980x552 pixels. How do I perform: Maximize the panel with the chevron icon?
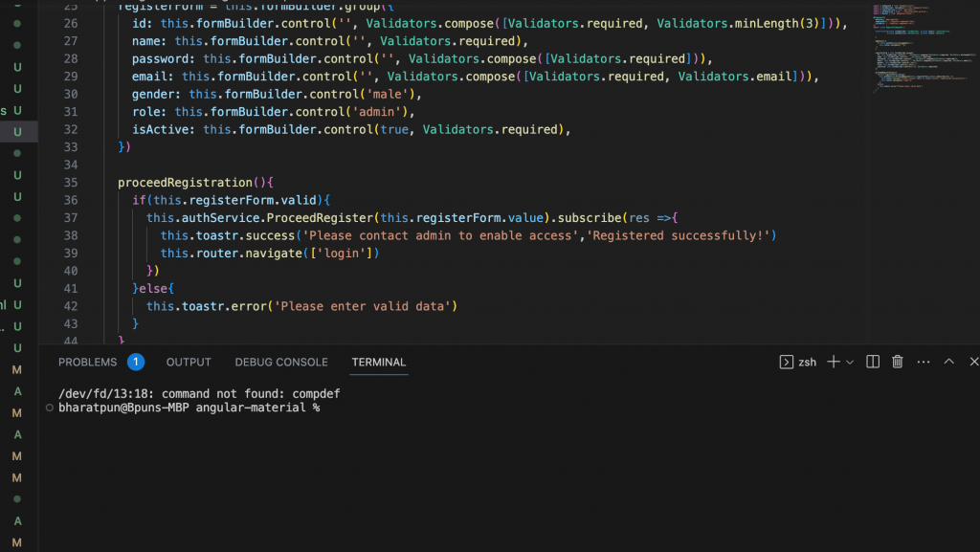coord(947,362)
